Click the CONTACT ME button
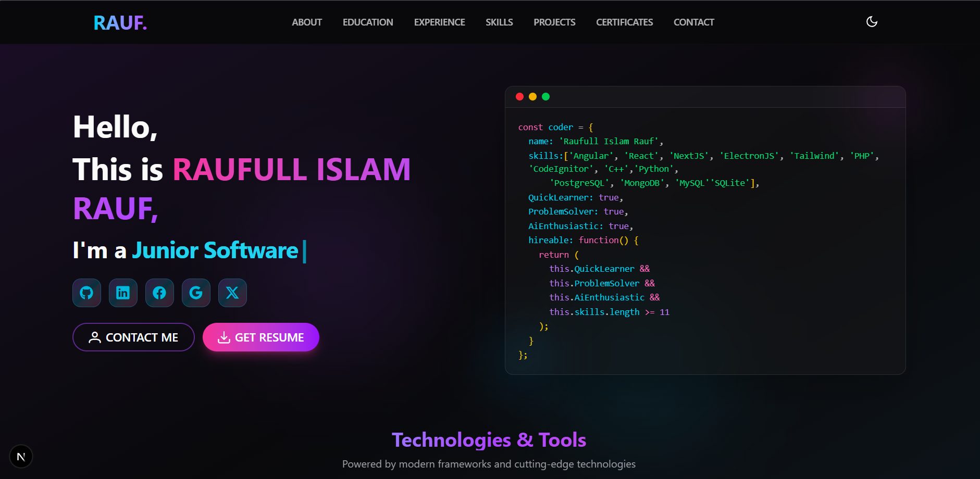 (x=133, y=337)
